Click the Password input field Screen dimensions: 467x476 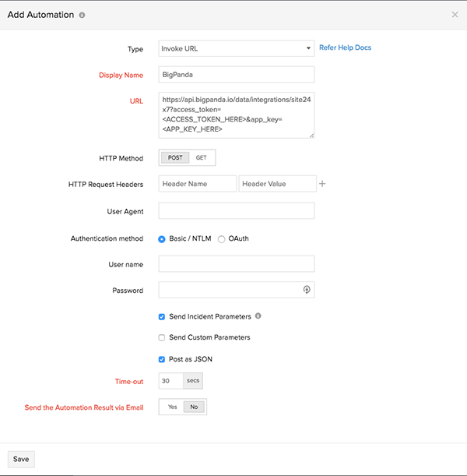tap(237, 290)
